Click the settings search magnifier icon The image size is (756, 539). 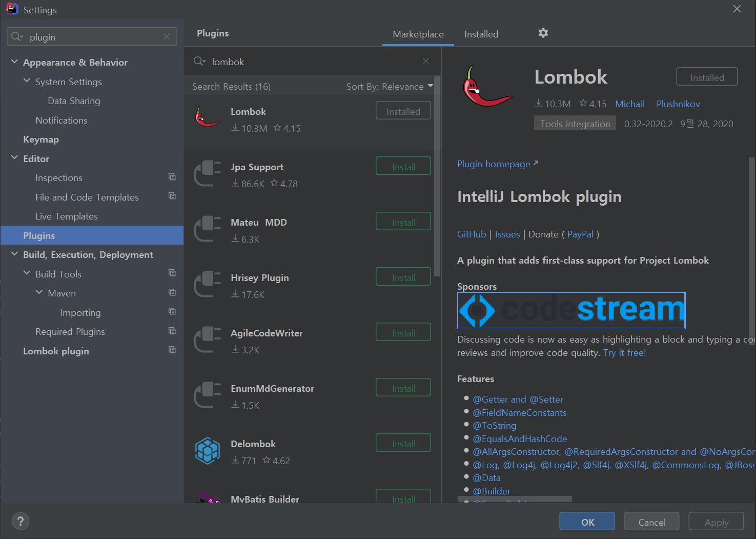tap(17, 36)
